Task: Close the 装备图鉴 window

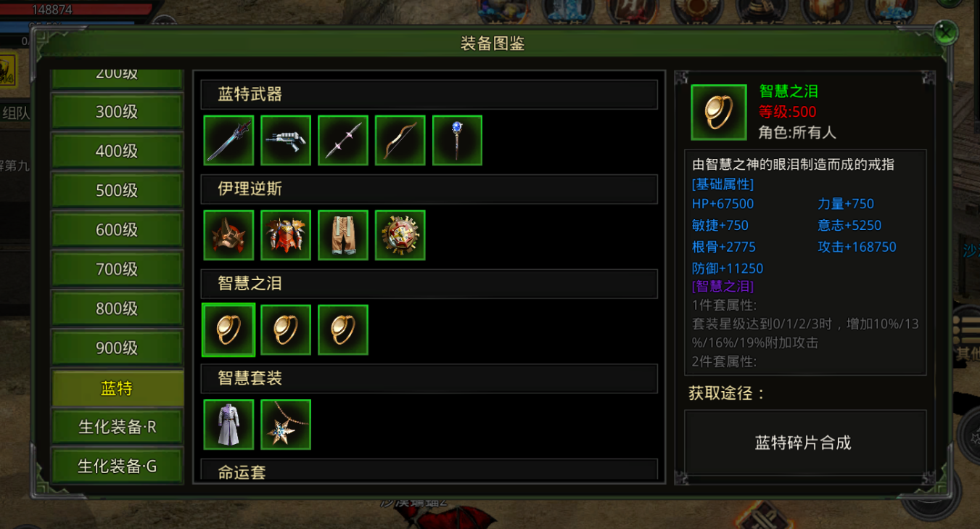Action: tap(944, 33)
